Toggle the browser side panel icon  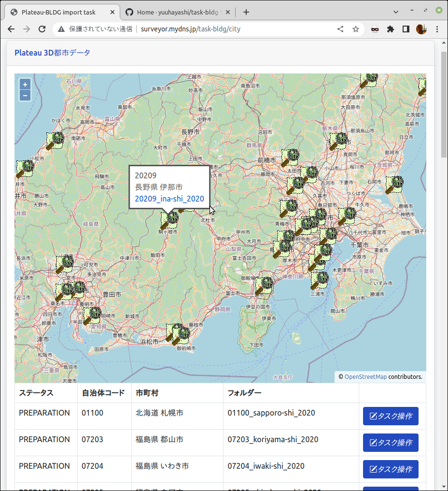tap(406, 29)
